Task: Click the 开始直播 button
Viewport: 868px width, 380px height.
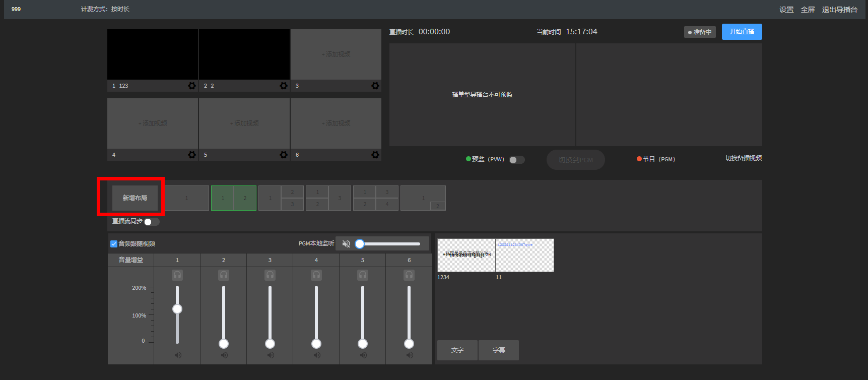Action: coord(742,32)
